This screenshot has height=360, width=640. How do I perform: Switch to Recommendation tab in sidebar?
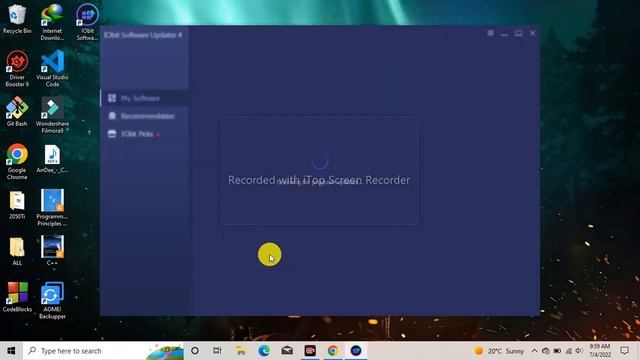point(144,116)
